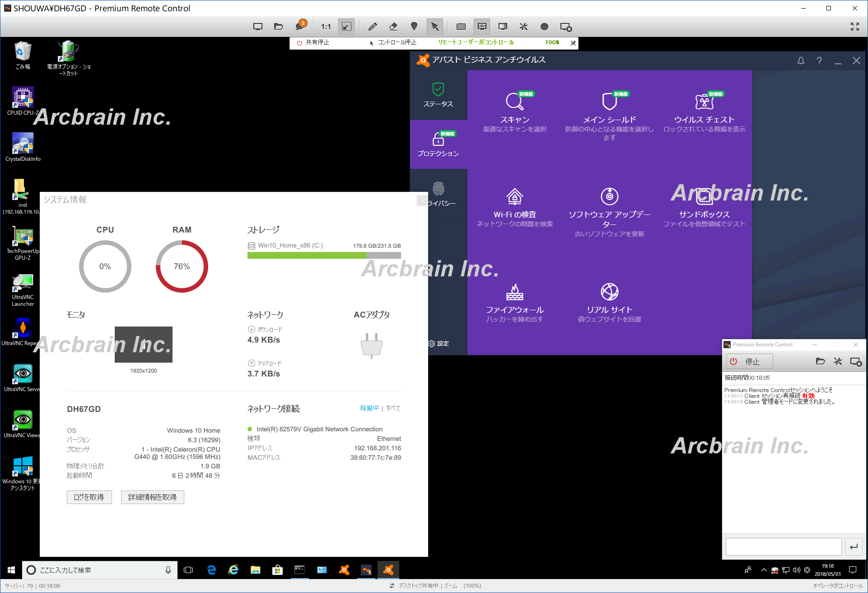
Task: Open Avast help question mark
Action: [x=819, y=61]
